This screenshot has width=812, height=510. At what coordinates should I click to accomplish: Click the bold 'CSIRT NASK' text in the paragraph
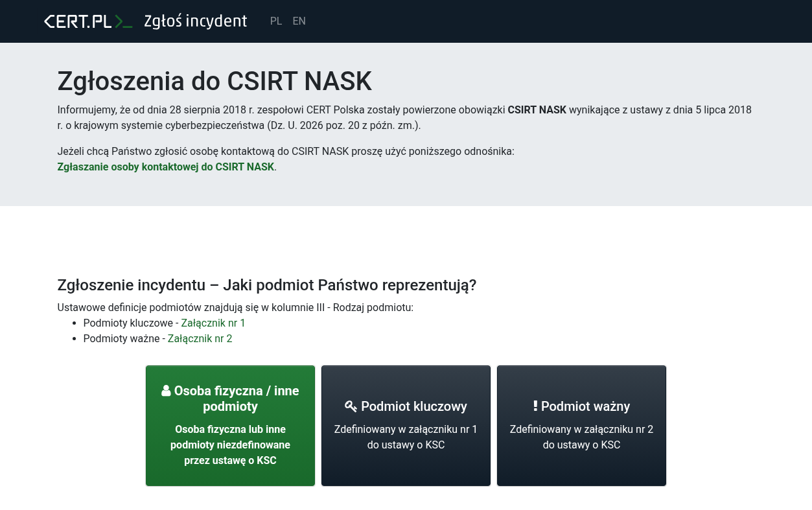click(537, 110)
